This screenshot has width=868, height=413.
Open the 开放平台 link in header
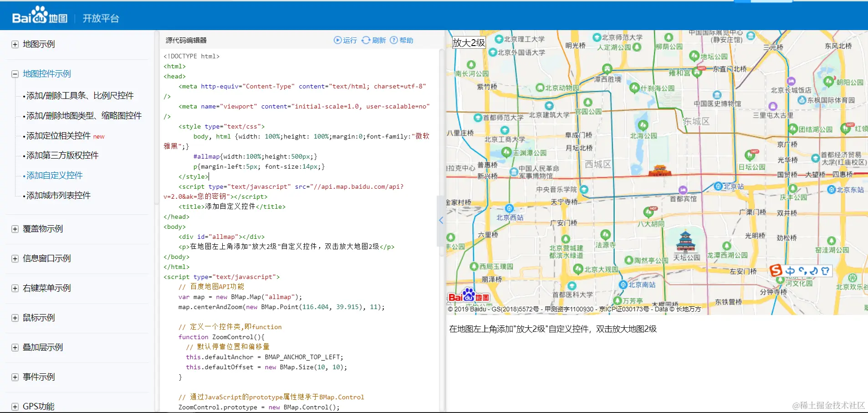(101, 18)
